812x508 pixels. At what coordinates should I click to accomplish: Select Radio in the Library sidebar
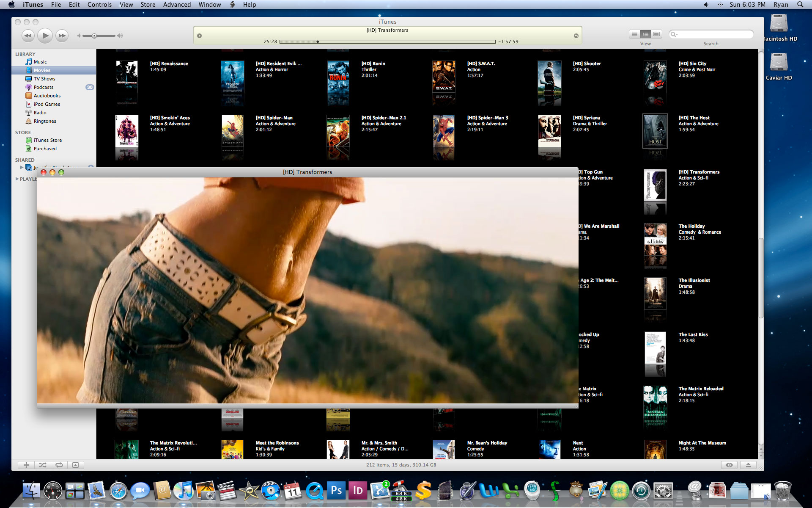click(41, 113)
